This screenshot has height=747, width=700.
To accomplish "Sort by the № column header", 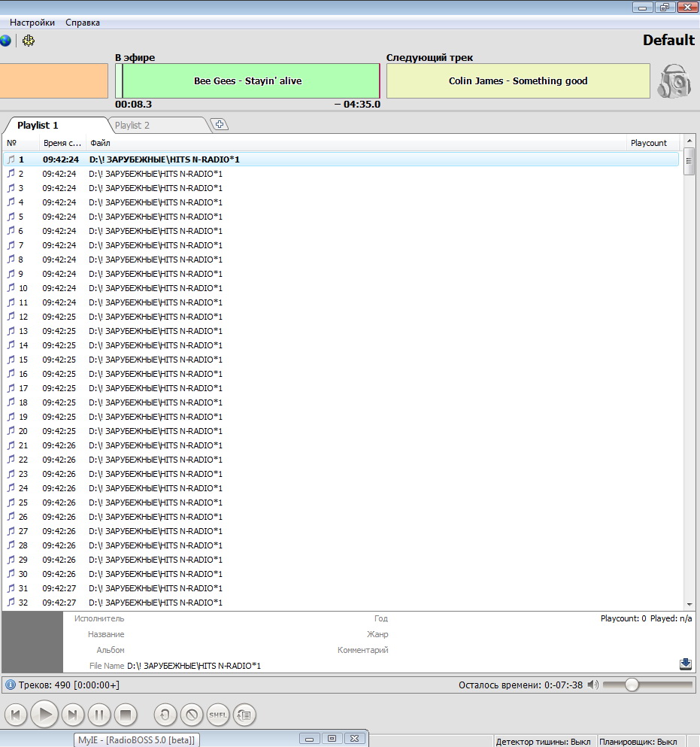I will [21, 143].
